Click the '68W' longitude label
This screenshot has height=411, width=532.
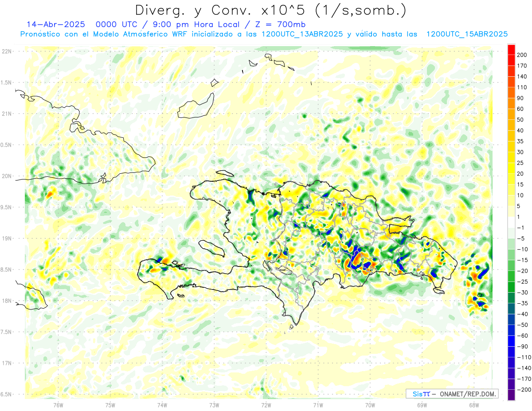click(474, 405)
